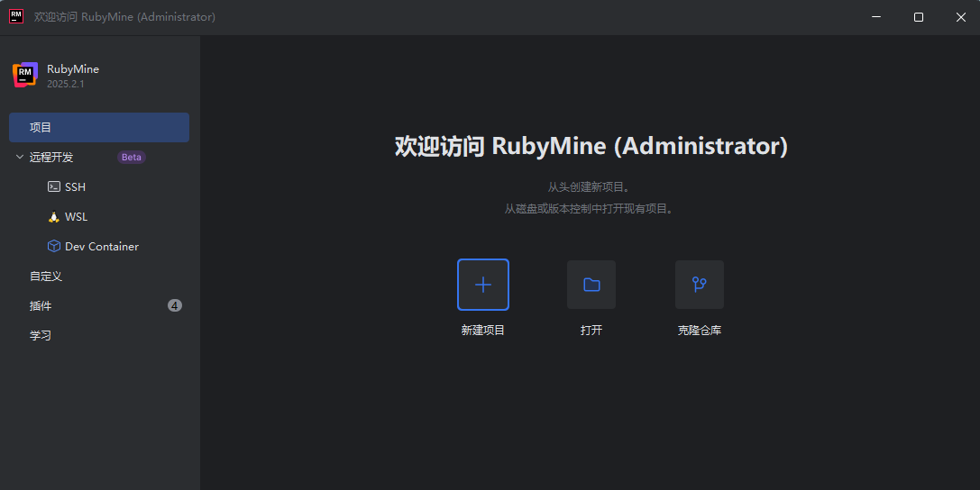This screenshot has width=980, height=490.
Task: Click the plugin count badge 4
Action: click(x=175, y=305)
